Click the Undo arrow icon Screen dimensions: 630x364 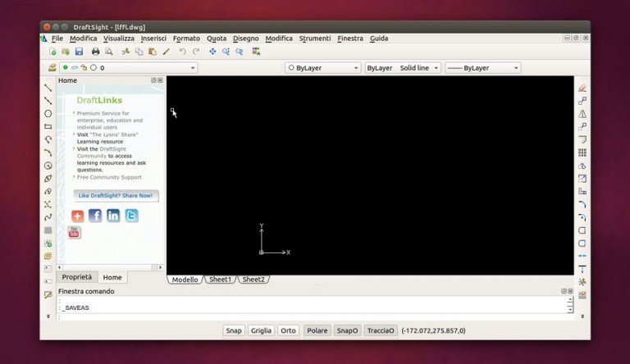pos(182,52)
